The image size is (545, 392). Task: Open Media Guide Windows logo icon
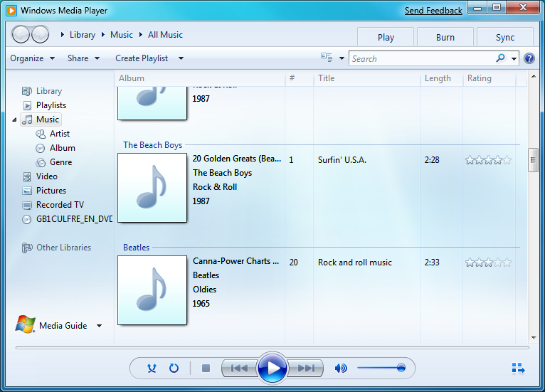coord(26,325)
